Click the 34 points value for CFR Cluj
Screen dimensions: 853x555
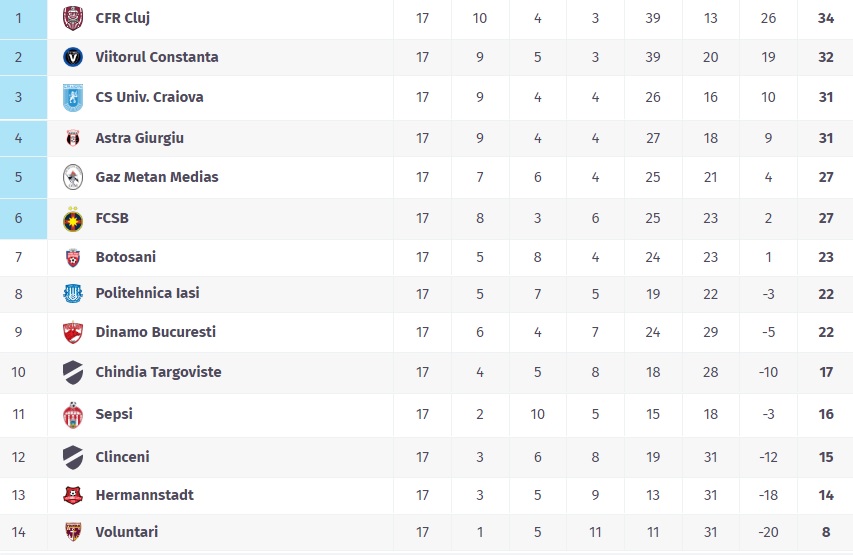pos(826,18)
